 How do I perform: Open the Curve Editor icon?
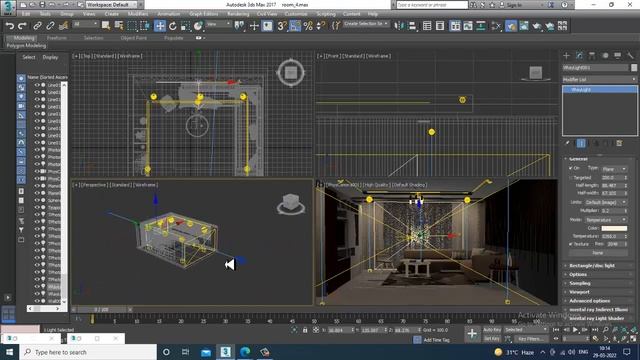pyautogui.click(x=468, y=26)
